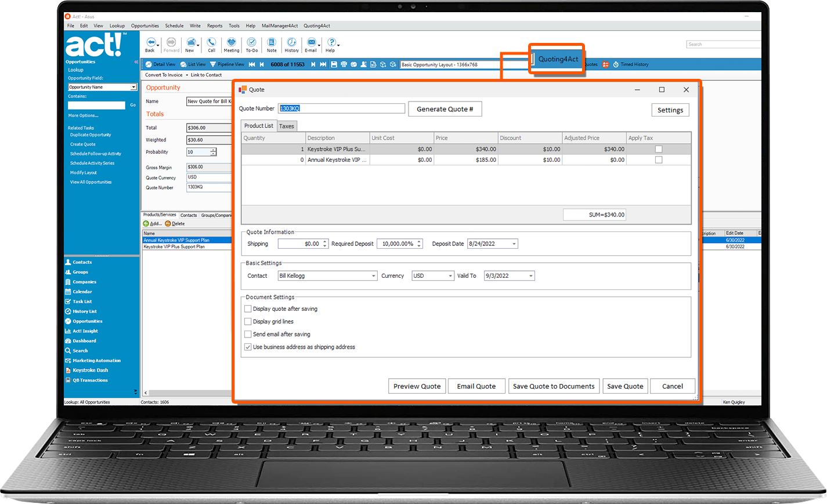This screenshot has height=504, width=827.
Task: Go to the previous record
Action: pos(262,64)
